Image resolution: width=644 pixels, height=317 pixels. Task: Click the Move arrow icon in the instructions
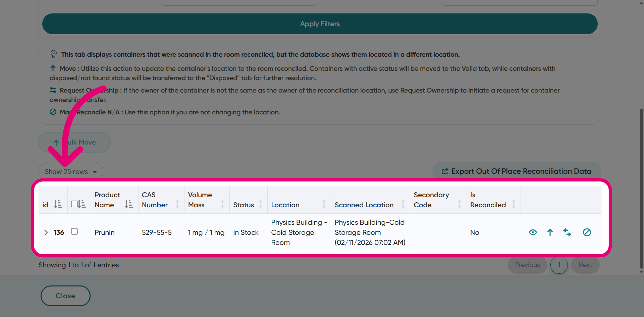click(x=53, y=68)
